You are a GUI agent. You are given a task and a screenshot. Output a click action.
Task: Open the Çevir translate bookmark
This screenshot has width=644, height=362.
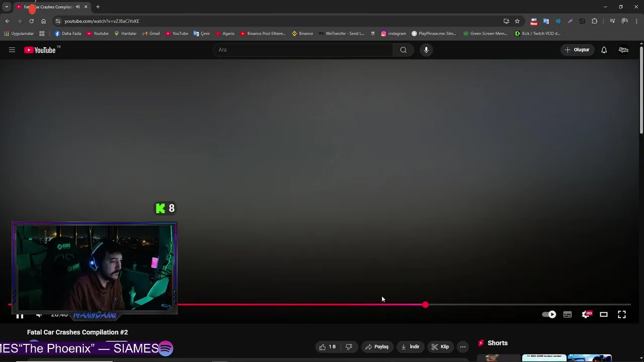click(x=202, y=34)
